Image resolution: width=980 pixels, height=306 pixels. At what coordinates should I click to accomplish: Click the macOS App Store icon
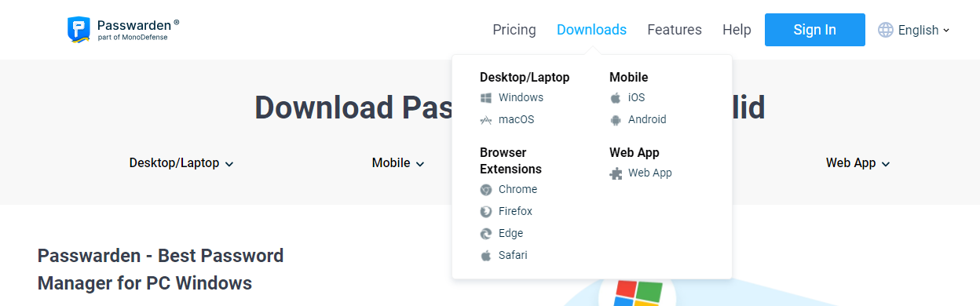486,120
